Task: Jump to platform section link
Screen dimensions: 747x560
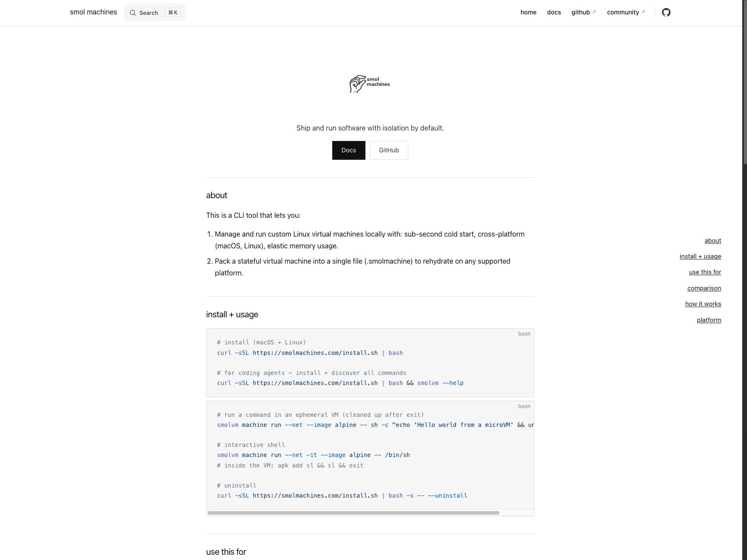Action: [709, 320]
